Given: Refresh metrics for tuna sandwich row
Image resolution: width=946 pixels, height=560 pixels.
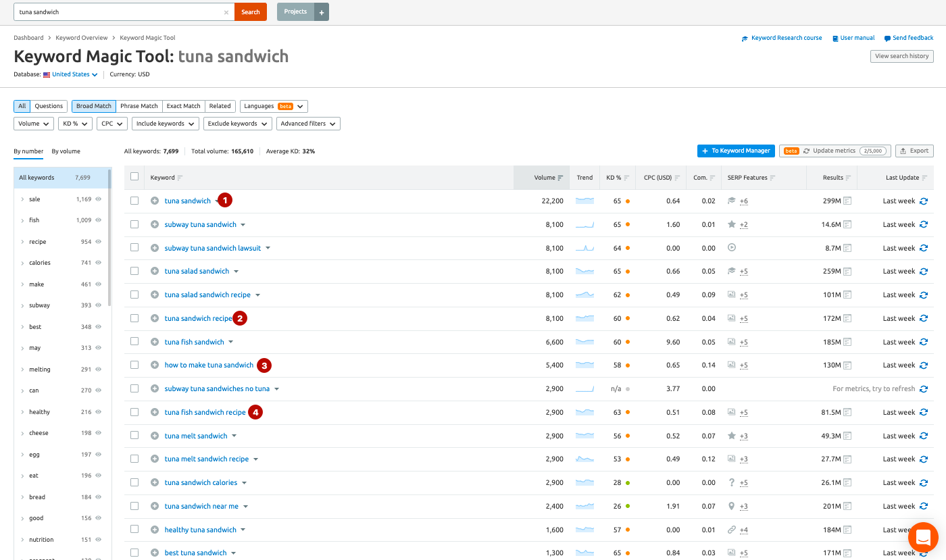Looking at the screenshot, I should 924,201.
